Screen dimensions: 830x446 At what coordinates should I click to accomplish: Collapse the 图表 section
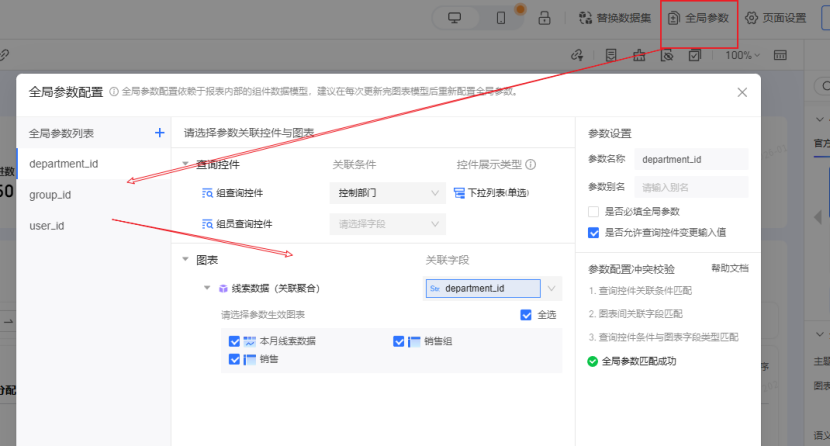185,259
